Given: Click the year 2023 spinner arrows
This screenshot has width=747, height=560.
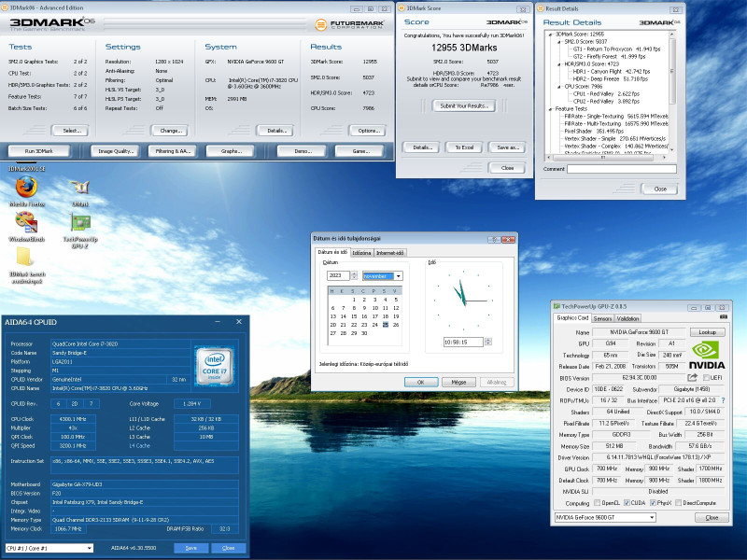Looking at the screenshot, I should [x=354, y=275].
